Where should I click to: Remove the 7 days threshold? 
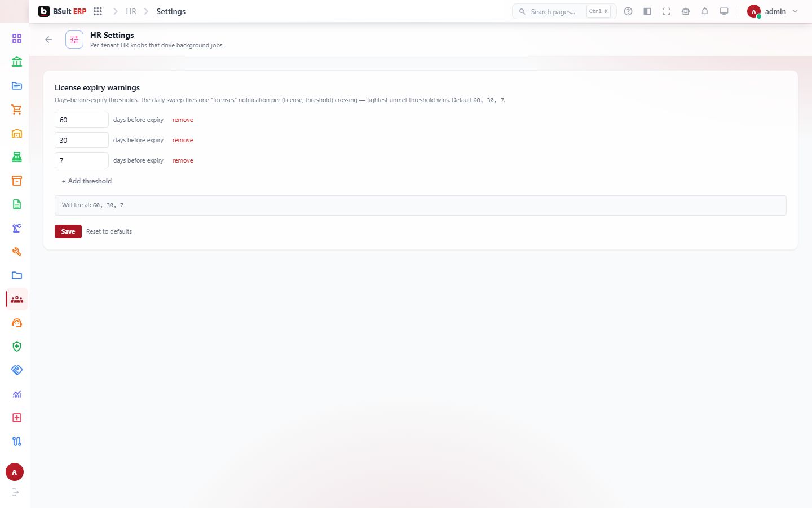(x=183, y=160)
